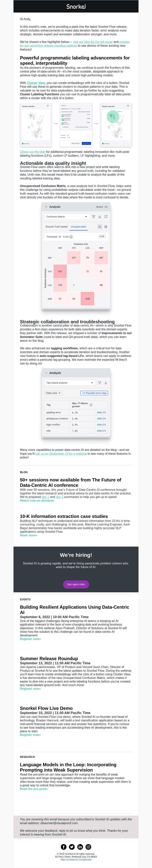Open the Tag-based analysis dropdown
Screen dimensions: 152x868
tap(69, 383)
